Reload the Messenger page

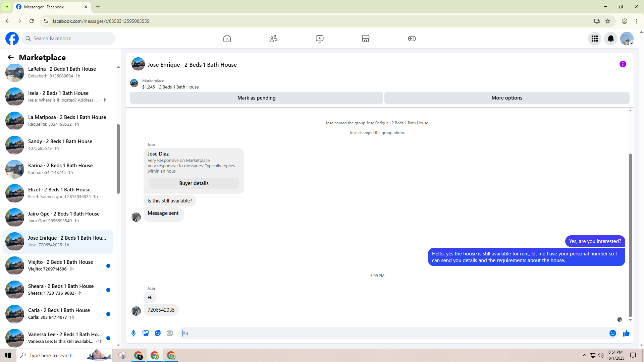[x=32, y=21]
